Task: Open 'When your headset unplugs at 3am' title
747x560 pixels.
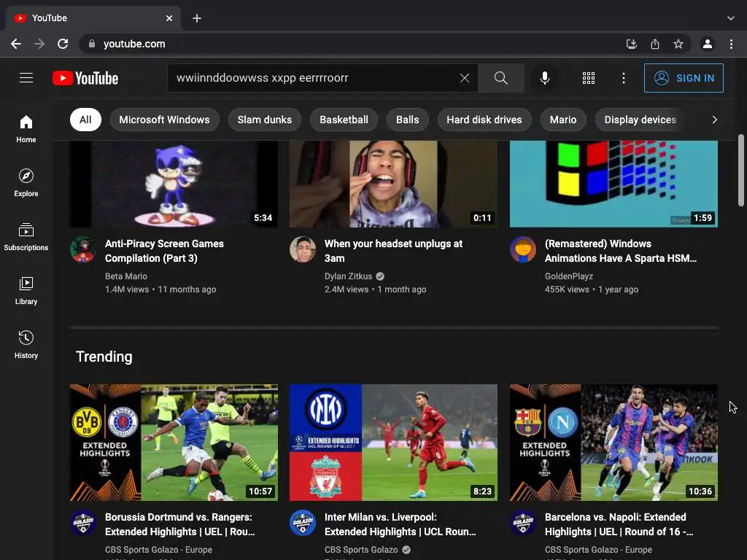Action: tap(393, 251)
